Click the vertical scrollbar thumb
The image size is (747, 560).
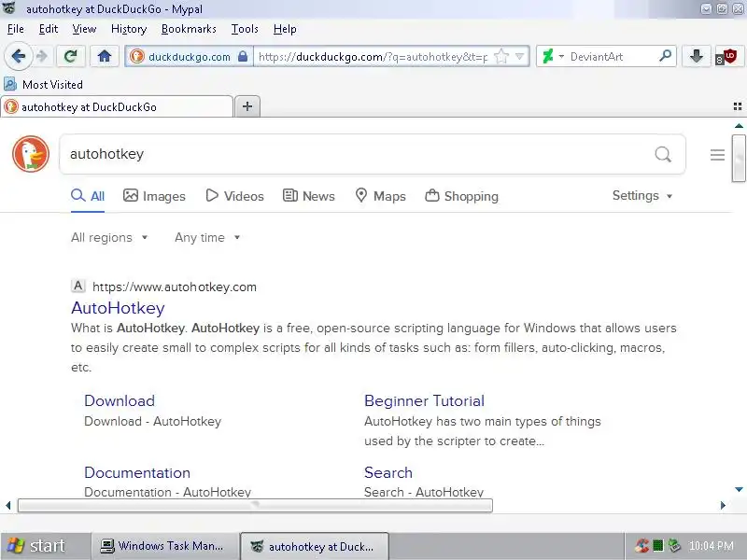tap(739, 158)
